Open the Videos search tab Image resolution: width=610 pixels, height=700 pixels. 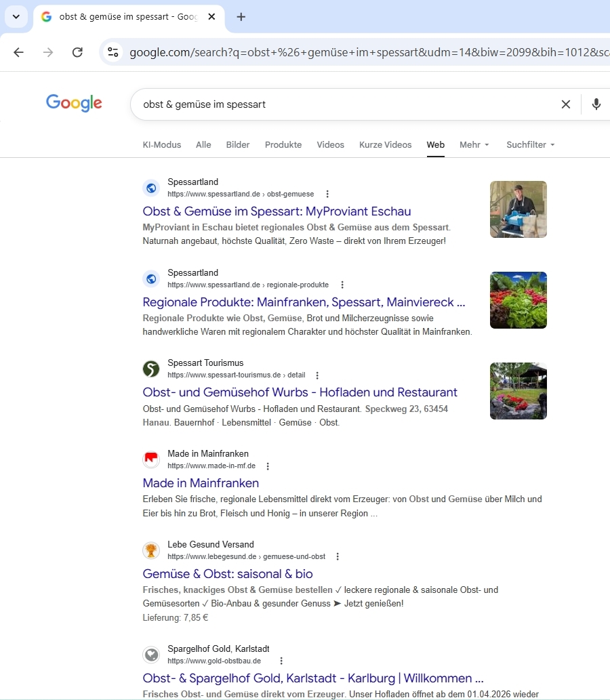[330, 145]
